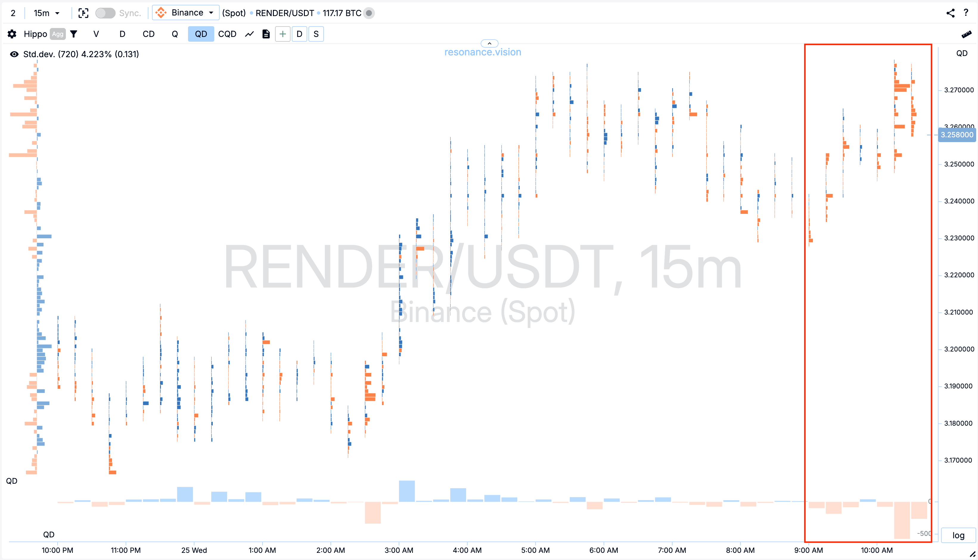Click the 117.17 BTC volume label
The image size is (978, 560).
coord(342,13)
